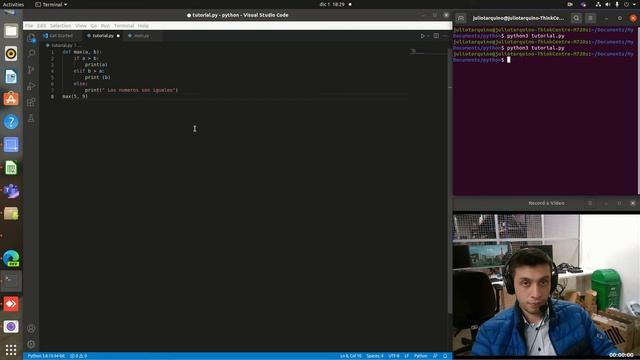Open LibreOffice Calc from the dock
The height and width of the screenshot is (360, 640).
coord(11,168)
